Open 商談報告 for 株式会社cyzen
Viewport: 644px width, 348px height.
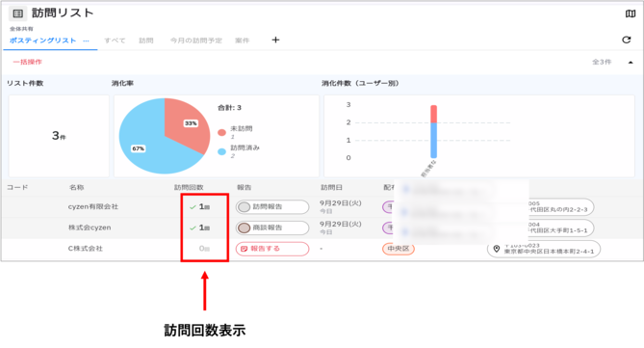[x=272, y=228]
